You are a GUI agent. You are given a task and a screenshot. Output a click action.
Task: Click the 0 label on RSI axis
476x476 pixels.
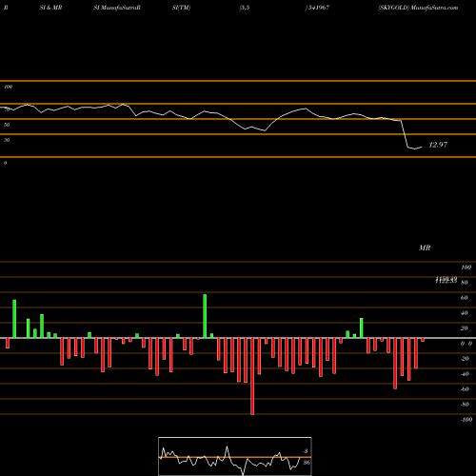pyautogui.click(x=5, y=163)
